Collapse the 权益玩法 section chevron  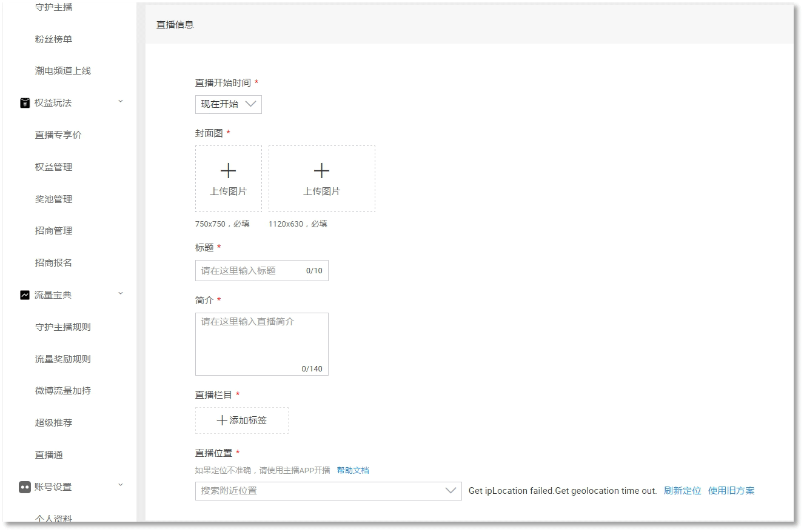120,102
